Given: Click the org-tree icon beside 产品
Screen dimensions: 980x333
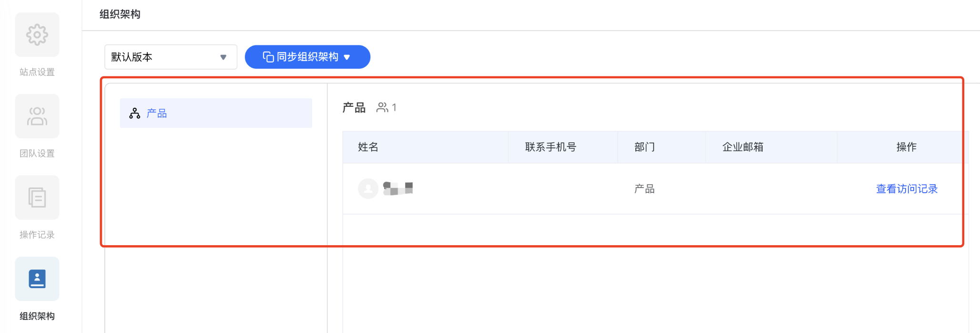Looking at the screenshot, I should point(135,113).
